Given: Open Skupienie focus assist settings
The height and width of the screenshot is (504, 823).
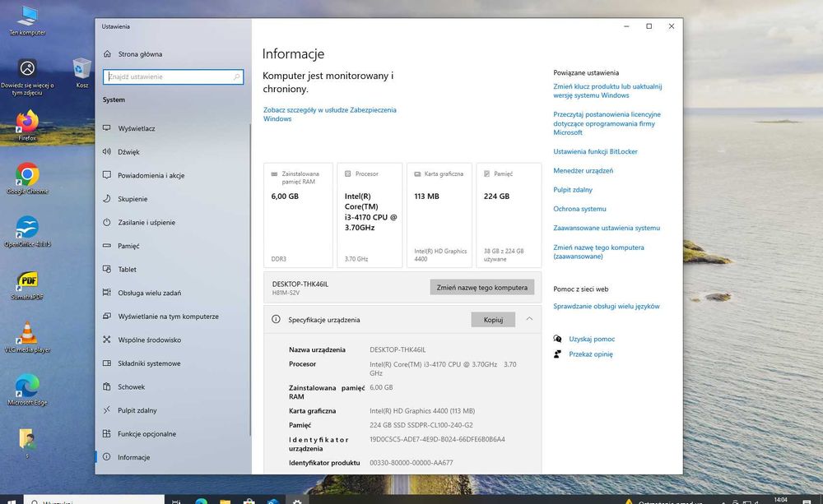Looking at the screenshot, I should tap(133, 199).
